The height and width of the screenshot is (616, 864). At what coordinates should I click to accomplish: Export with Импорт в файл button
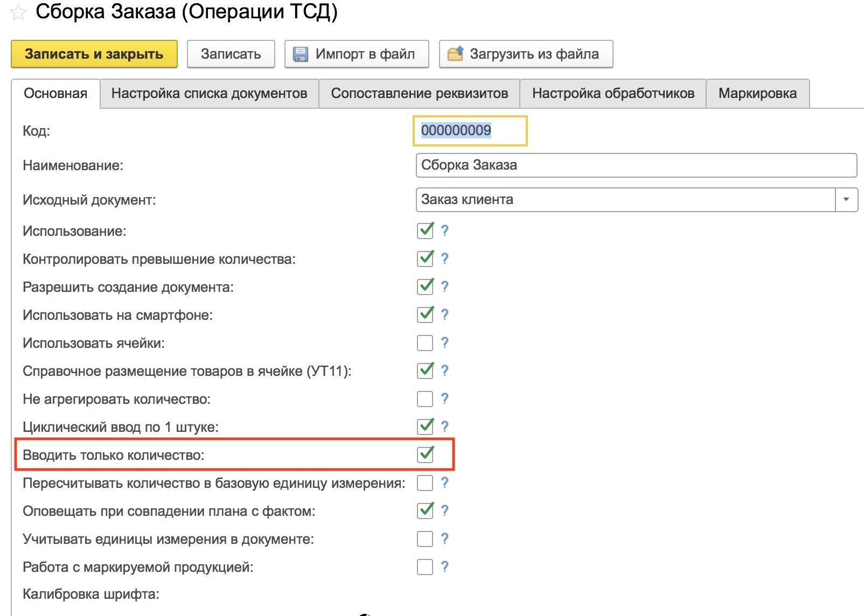[x=357, y=54]
